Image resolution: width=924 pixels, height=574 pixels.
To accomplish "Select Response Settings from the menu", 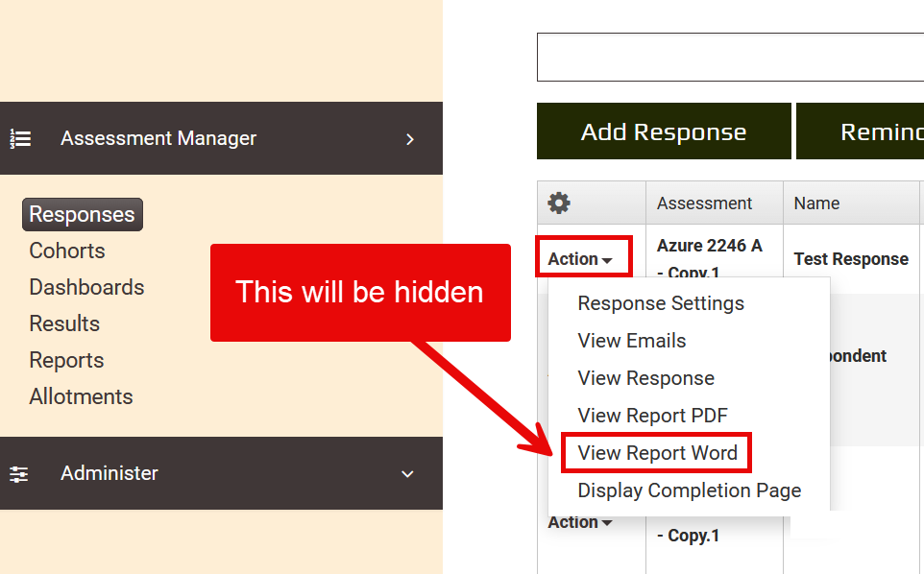I will [661, 303].
